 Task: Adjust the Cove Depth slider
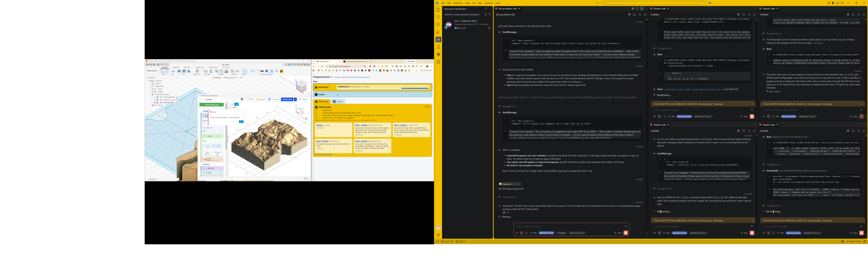pos(208,131)
